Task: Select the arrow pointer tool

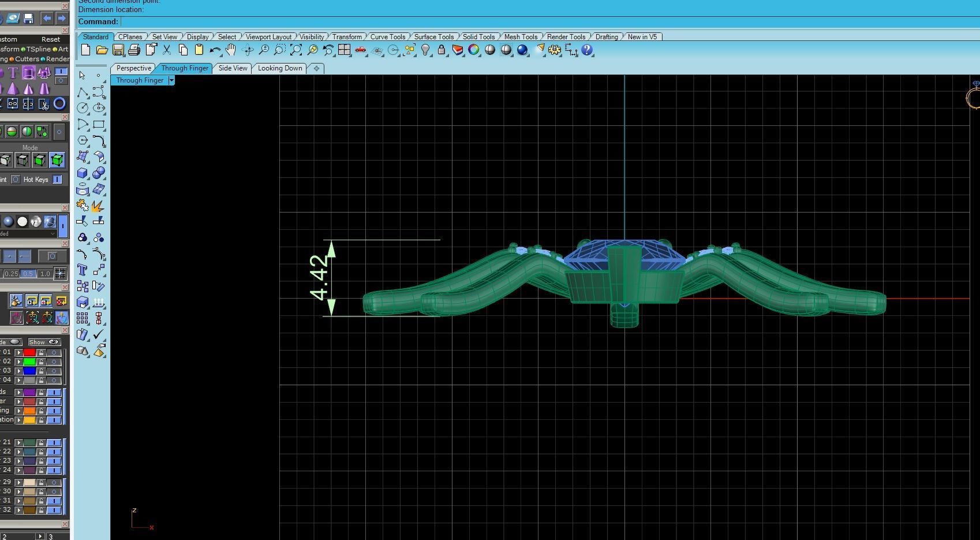Action: coord(83,76)
